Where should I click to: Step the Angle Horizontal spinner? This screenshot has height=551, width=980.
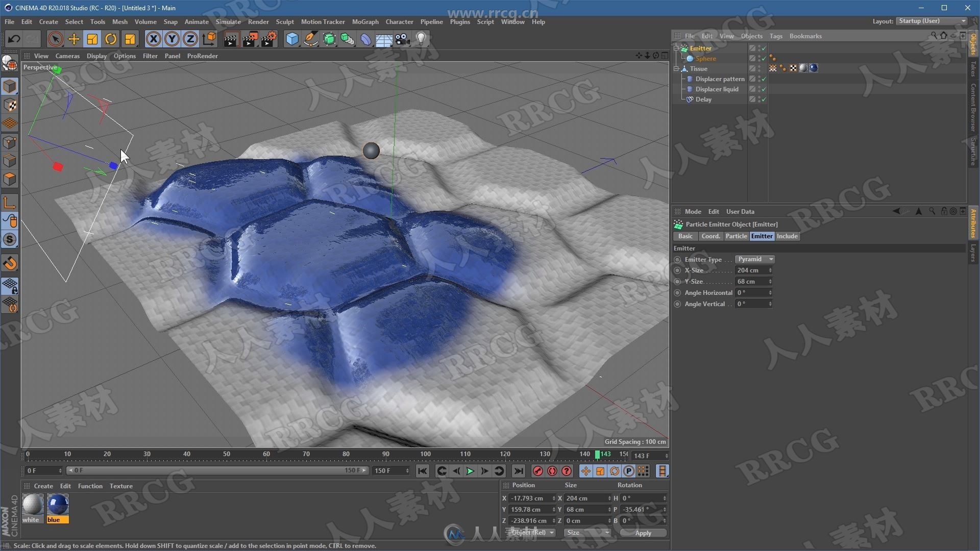coord(770,293)
